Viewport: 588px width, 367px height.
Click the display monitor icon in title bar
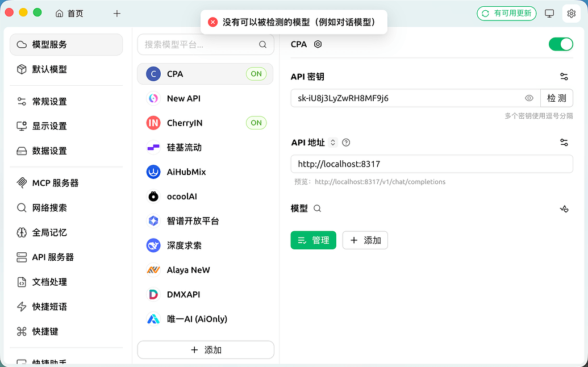coord(549,14)
